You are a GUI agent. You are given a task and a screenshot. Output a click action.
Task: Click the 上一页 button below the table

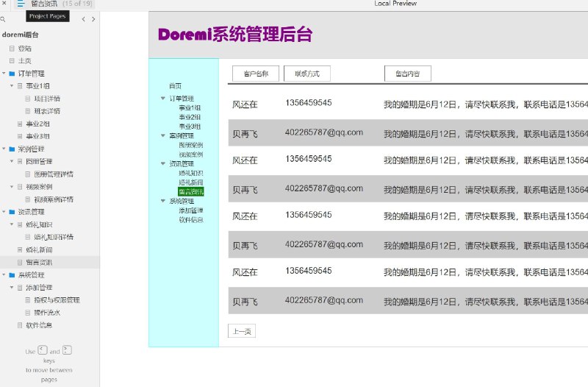click(x=242, y=331)
